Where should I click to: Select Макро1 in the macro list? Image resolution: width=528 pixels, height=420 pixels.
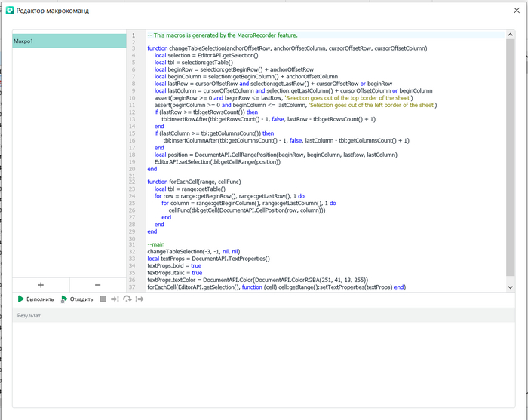[x=68, y=41]
